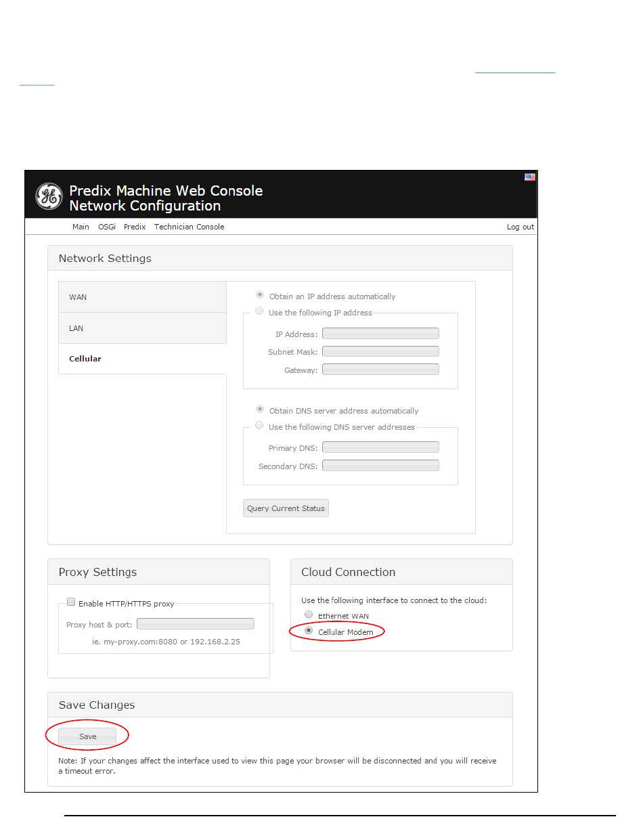Click the Primary DNS input field

click(380, 447)
